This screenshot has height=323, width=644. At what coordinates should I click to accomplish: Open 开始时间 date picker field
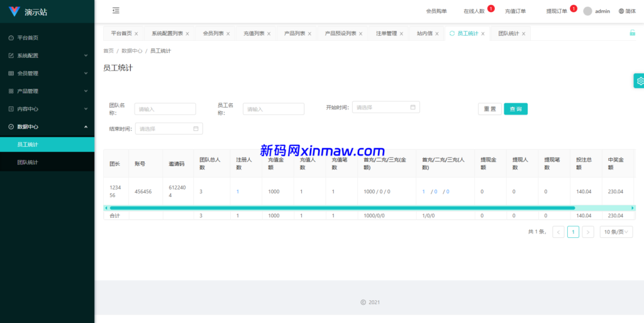pyautogui.click(x=386, y=107)
